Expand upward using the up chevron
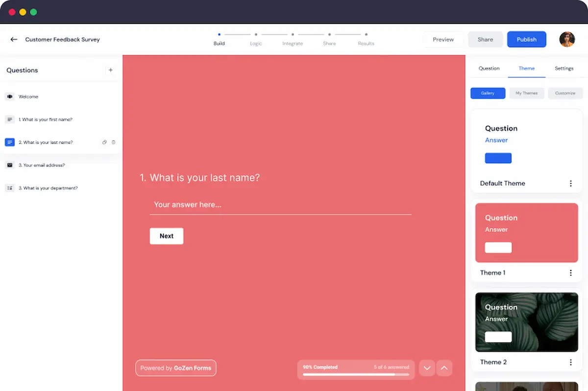The image size is (588, 391). pyautogui.click(x=444, y=368)
